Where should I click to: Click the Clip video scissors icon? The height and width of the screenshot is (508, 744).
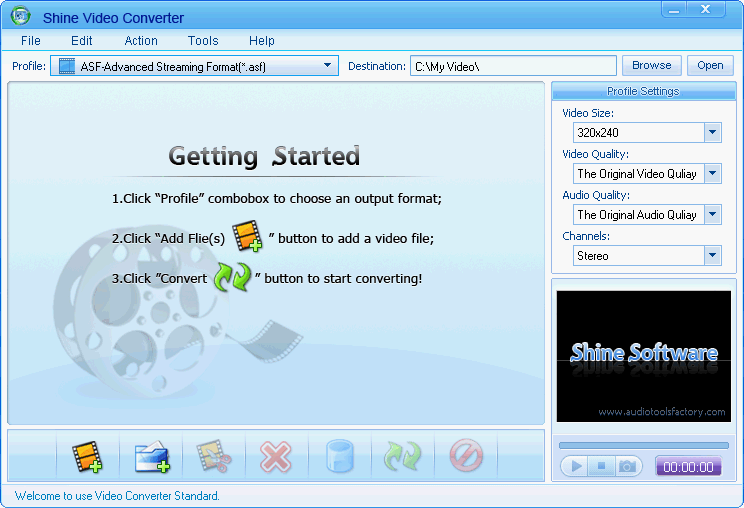(214, 456)
